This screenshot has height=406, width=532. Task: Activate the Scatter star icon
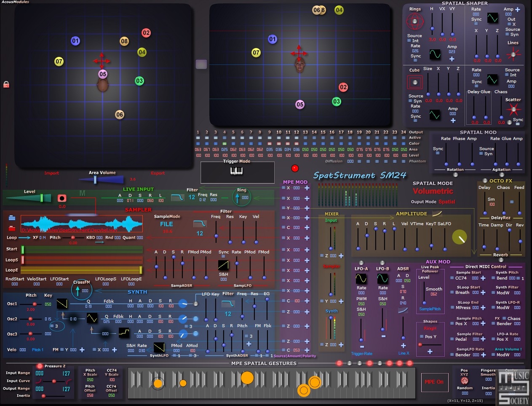(x=513, y=110)
